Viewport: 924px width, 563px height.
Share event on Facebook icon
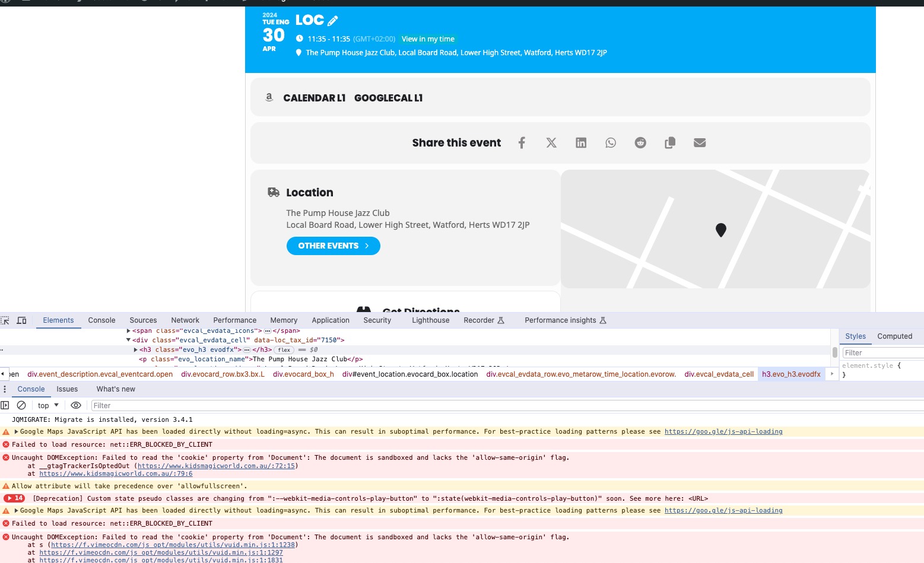point(522,143)
